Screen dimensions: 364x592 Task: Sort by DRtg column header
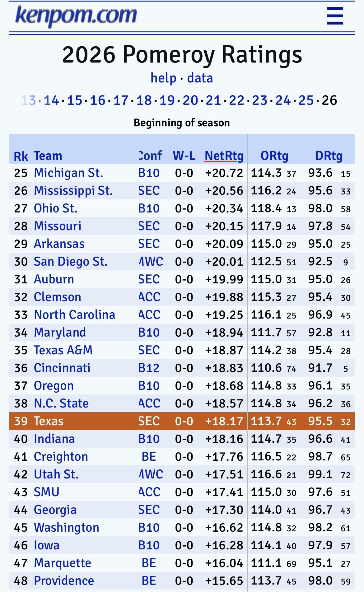click(x=329, y=156)
